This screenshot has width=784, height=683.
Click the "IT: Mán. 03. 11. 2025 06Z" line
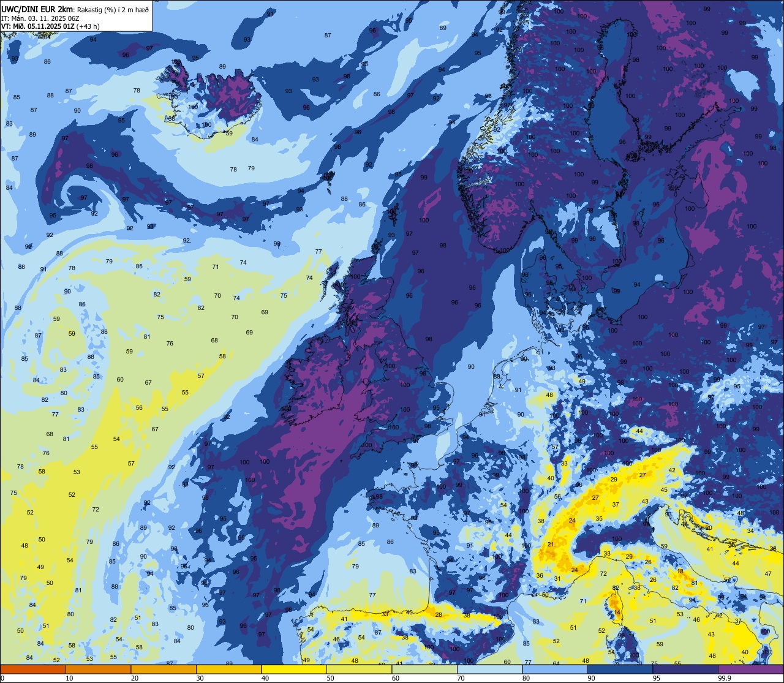pos(40,18)
